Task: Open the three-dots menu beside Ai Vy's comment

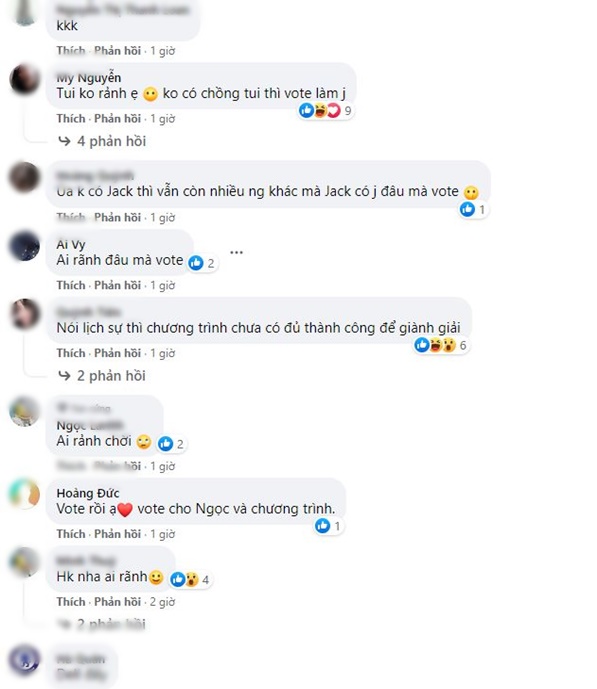Action: pos(236,252)
